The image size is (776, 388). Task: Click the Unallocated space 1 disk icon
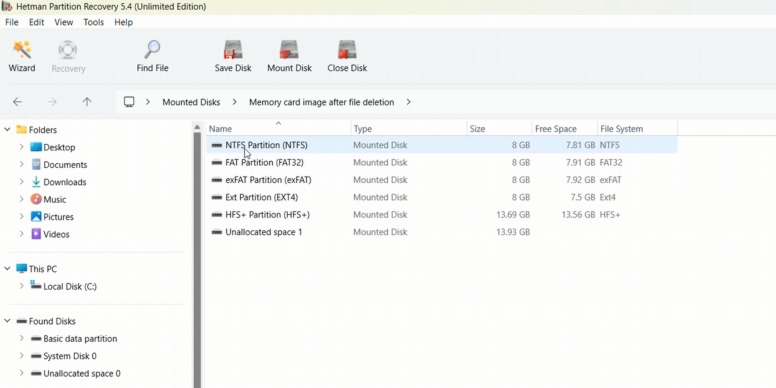point(216,232)
